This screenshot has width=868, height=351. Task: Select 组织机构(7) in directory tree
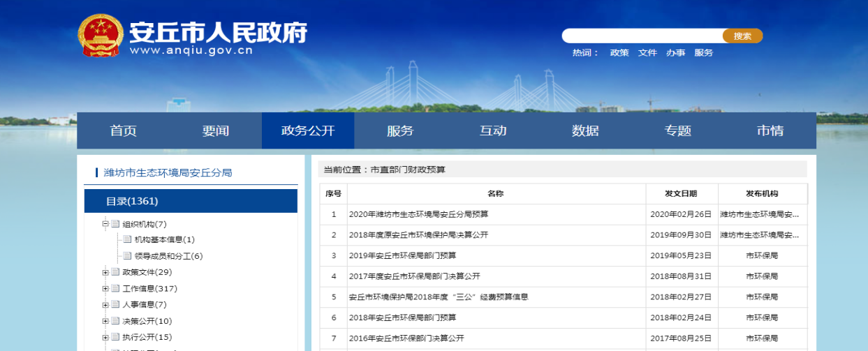pos(145,224)
